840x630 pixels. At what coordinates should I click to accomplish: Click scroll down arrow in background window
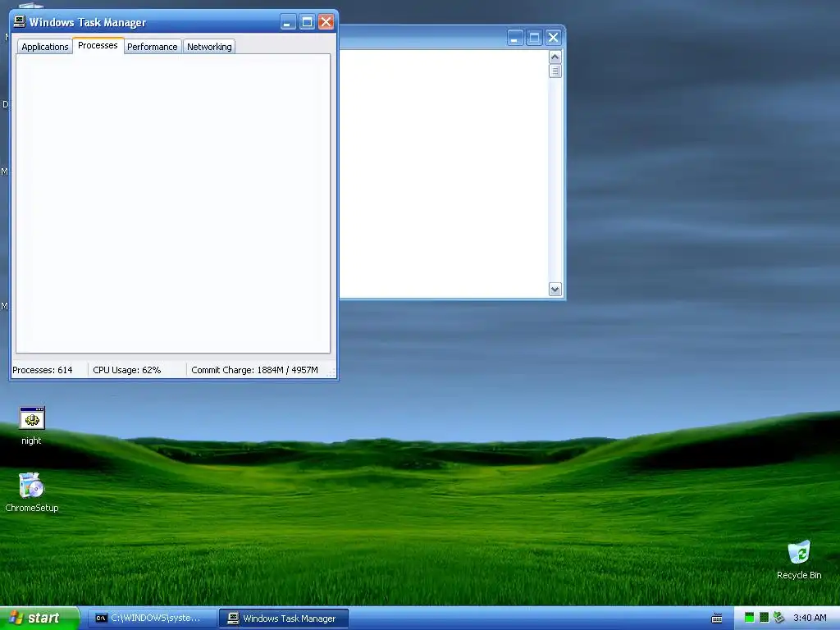555,290
